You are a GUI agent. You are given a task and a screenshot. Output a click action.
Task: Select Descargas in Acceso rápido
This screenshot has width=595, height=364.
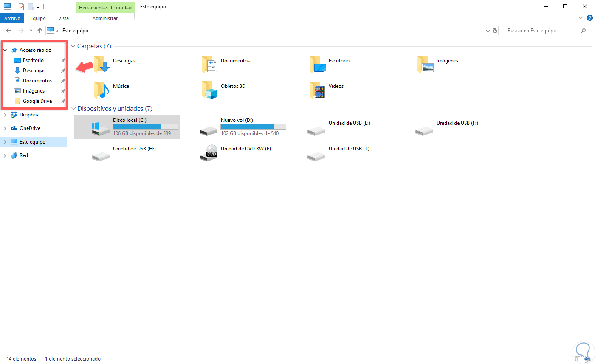coord(34,71)
